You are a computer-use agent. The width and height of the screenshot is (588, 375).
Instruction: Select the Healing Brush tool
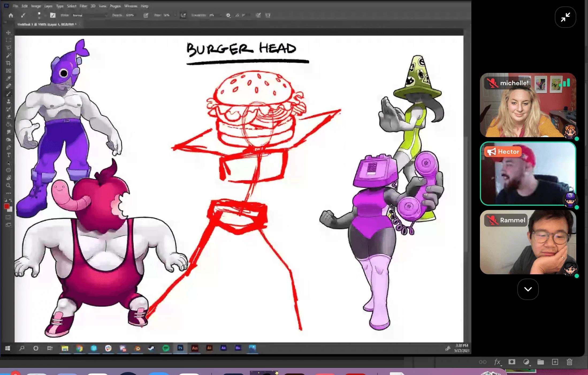tap(9, 86)
